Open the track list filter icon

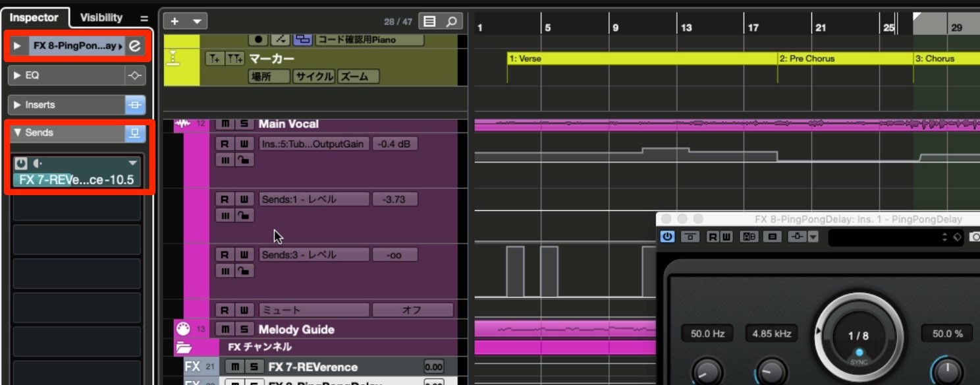click(430, 21)
